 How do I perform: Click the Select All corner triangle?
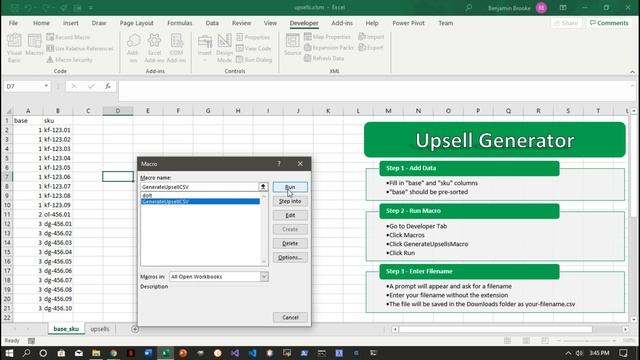point(8,111)
